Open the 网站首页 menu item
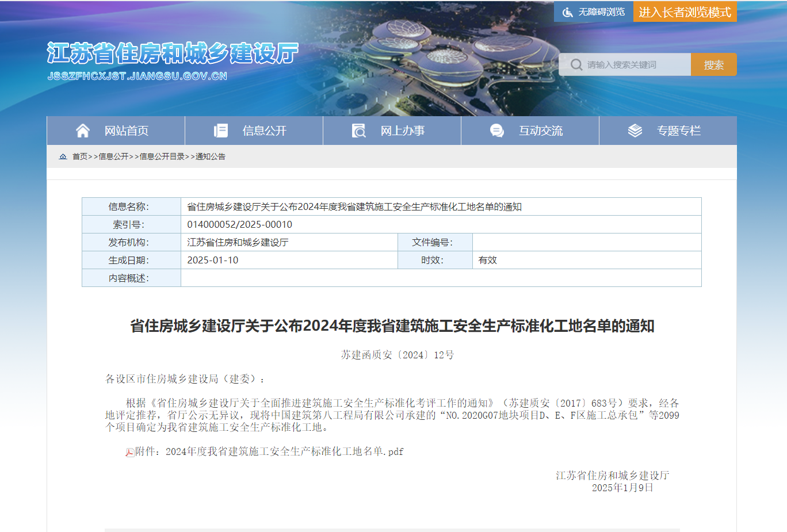This screenshot has width=787, height=532. [127, 131]
